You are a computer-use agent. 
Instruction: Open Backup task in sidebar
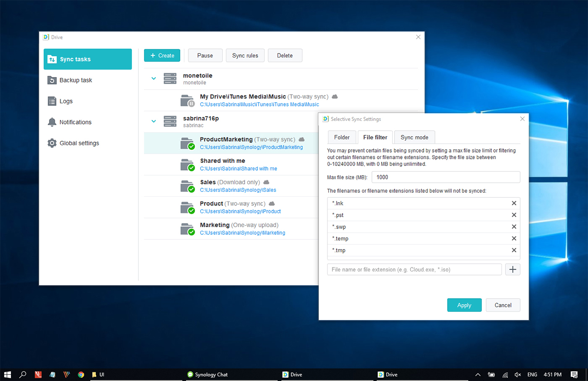[x=75, y=80]
